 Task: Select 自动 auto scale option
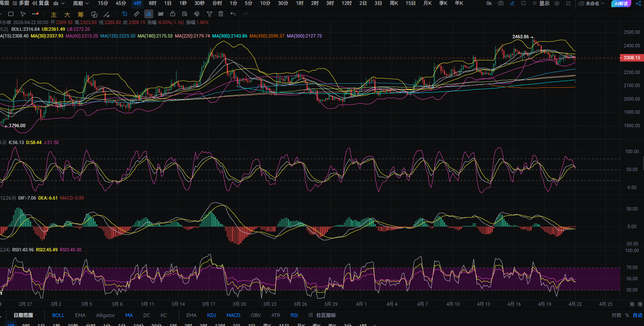[x=637, y=315]
